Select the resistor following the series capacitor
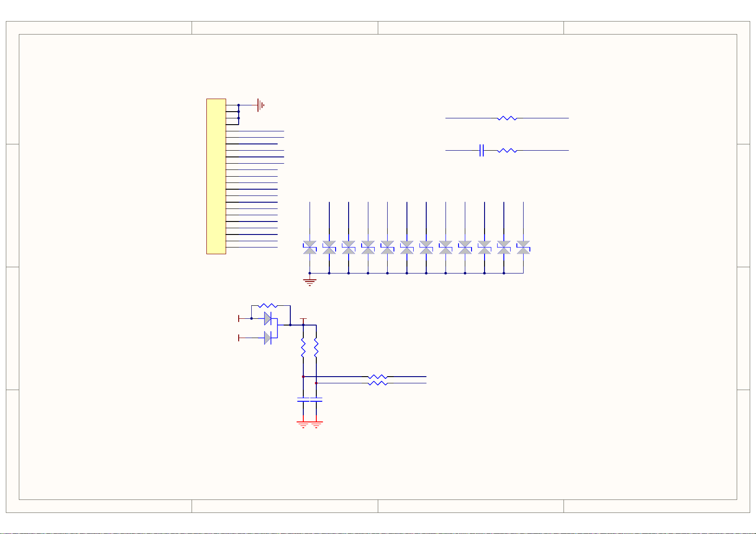Viewport: 756px width, 534px height. (507, 151)
